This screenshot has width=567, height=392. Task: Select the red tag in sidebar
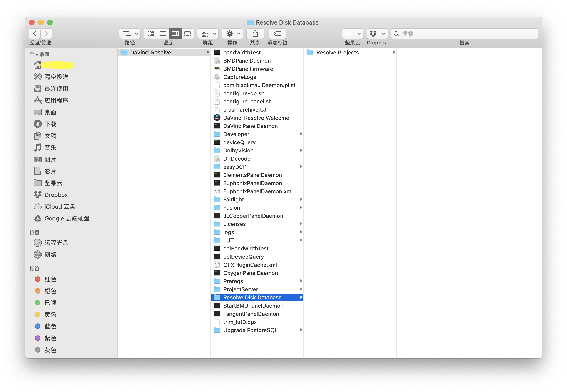[x=50, y=279]
